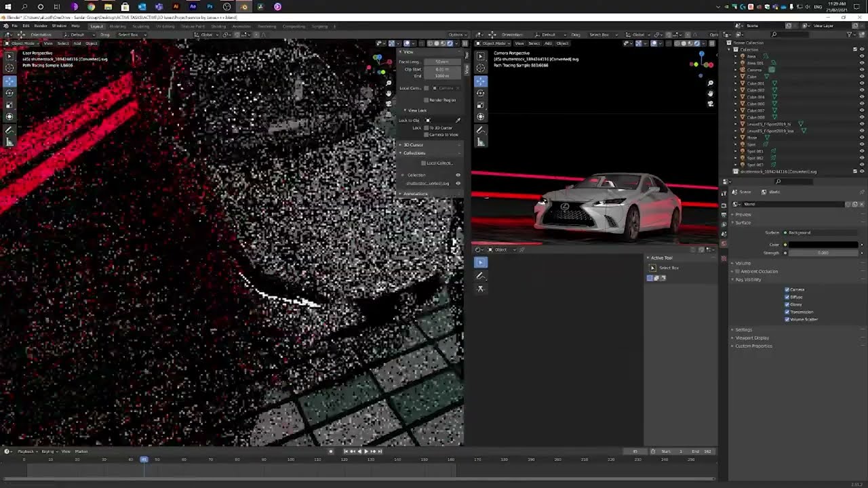Click the pan hand icon in camera viewport
This screenshot has height=488, width=868.
[710, 94]
